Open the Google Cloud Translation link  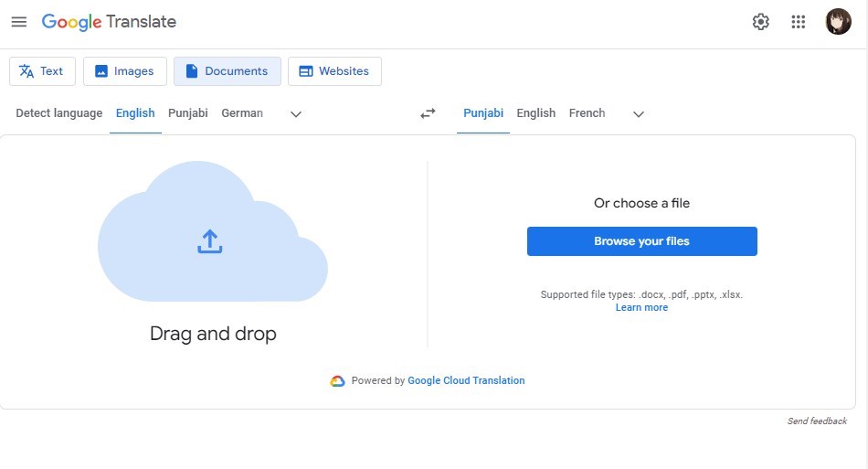pos(466,380)
